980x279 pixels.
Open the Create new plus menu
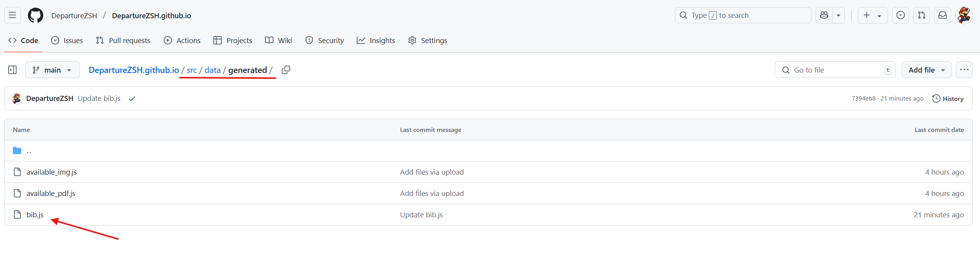[872, 15]
